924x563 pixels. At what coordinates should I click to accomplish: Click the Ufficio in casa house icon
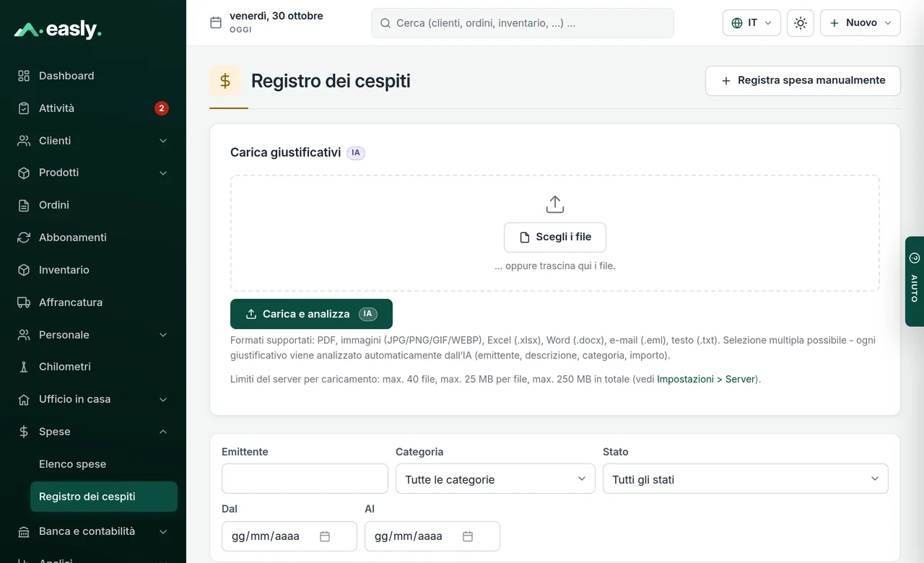24,399
